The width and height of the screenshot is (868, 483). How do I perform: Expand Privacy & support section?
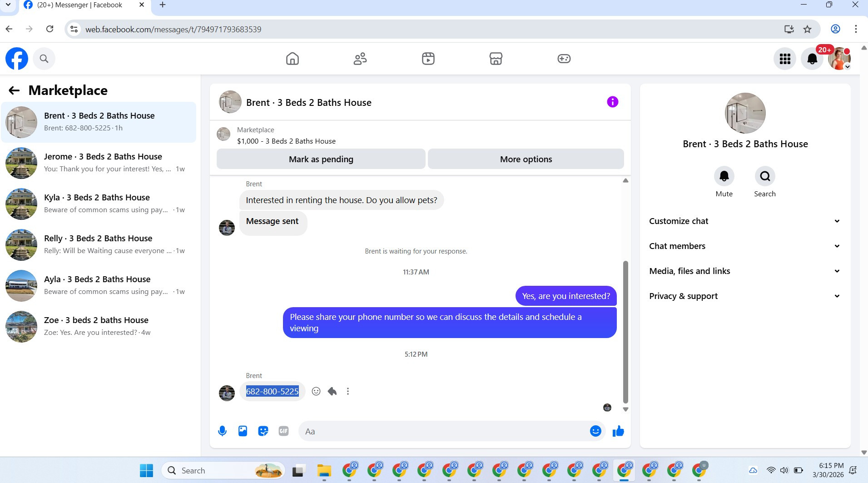click(745, 296)
